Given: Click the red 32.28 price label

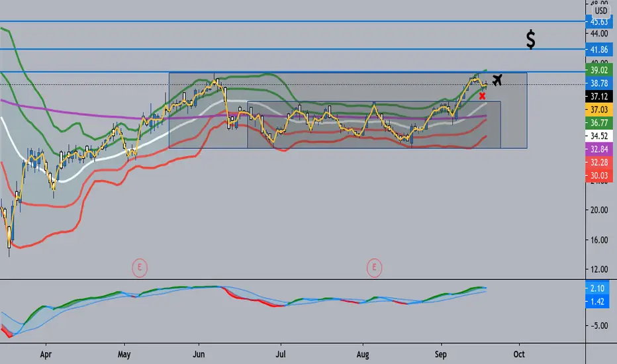Looking at the screenshot, I should click(x=599, y=162).
